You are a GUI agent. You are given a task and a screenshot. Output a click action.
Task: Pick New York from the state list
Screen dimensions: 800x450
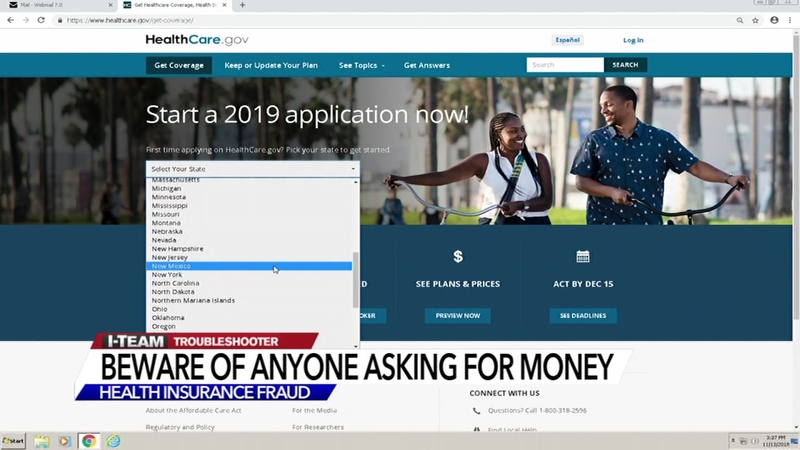tap(167, 274)
